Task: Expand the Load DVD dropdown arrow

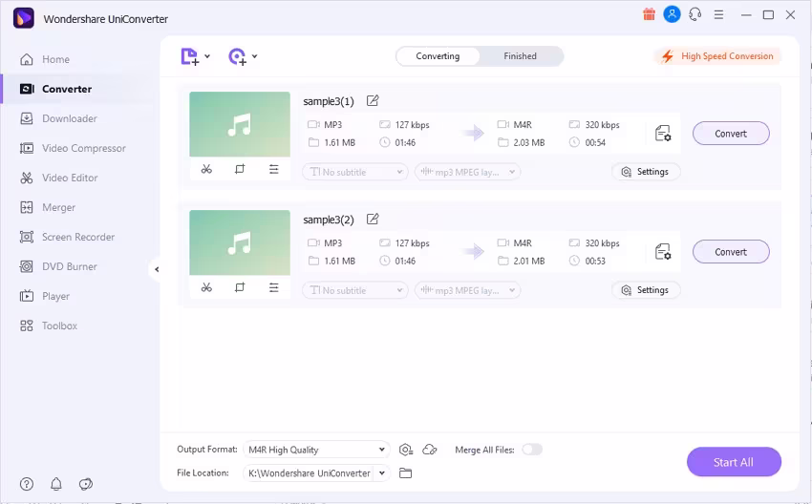Action: (x=255, y=56)
